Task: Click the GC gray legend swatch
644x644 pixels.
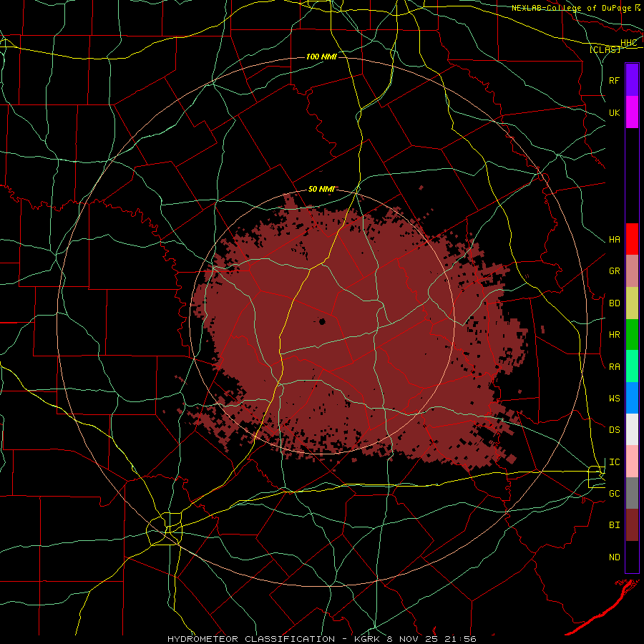Action: (632, 493)
